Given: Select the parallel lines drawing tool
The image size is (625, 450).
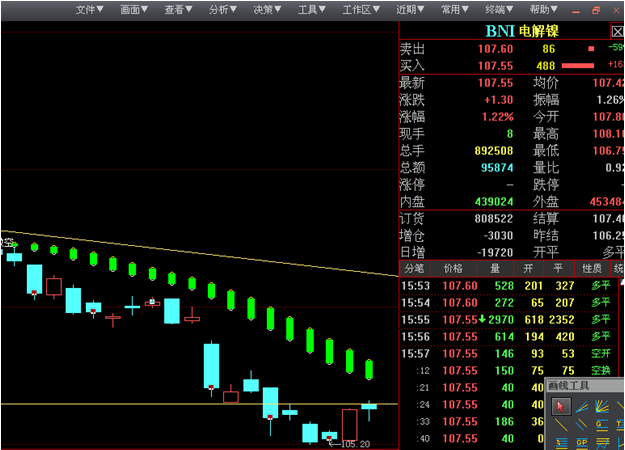Looking at the screenshot, I should tap(581, 425).
